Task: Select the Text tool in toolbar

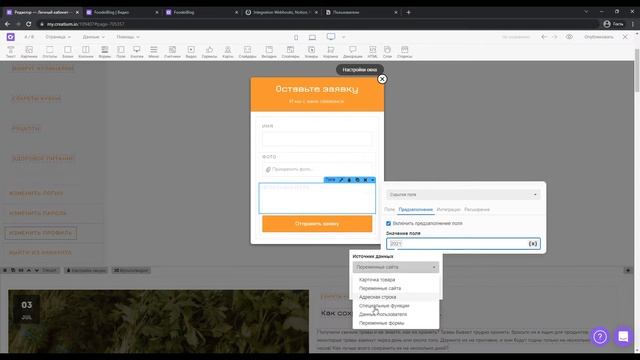Action: pos(11,52)
